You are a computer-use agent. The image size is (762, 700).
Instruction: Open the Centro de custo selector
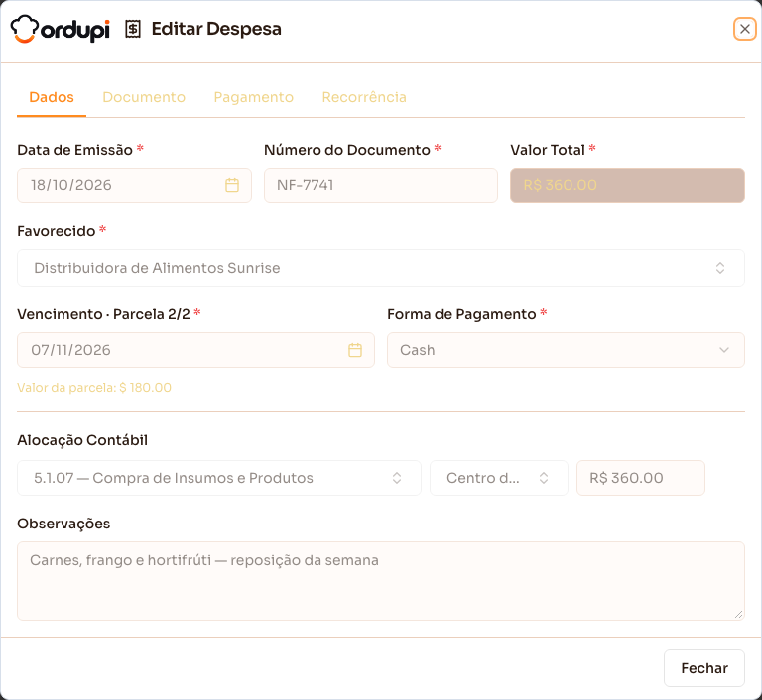coord(499,478)
